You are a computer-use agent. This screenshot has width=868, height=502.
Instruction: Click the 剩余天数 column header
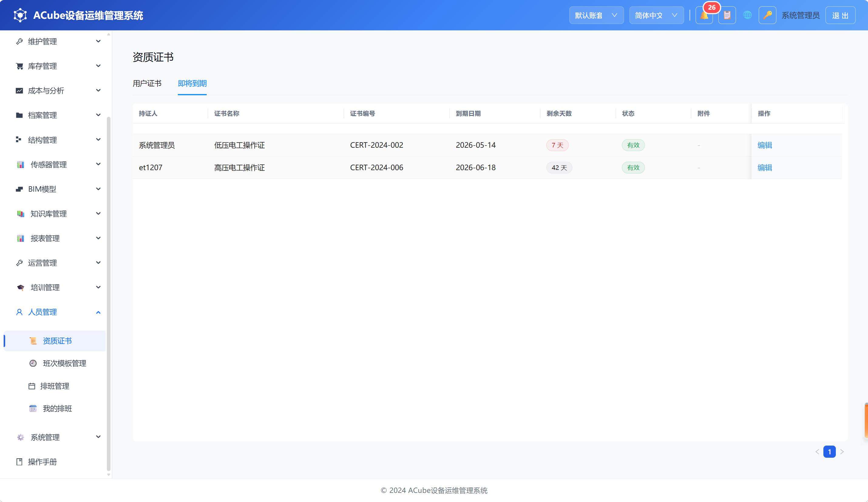point(559,114)
